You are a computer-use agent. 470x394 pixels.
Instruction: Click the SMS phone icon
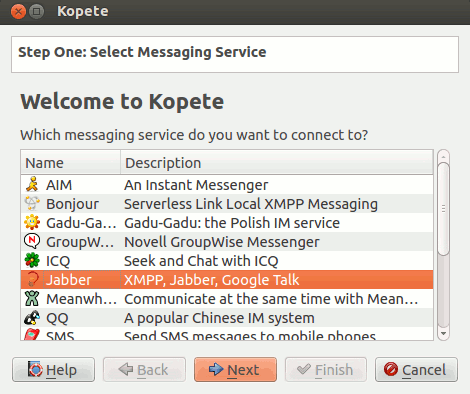click(x=32, y=335)
